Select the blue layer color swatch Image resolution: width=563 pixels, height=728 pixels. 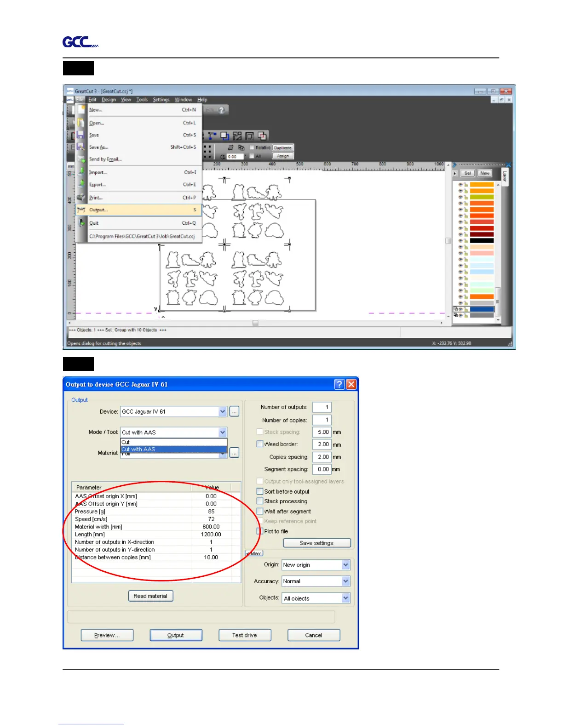pyautogui.click(x=482, y=309)
